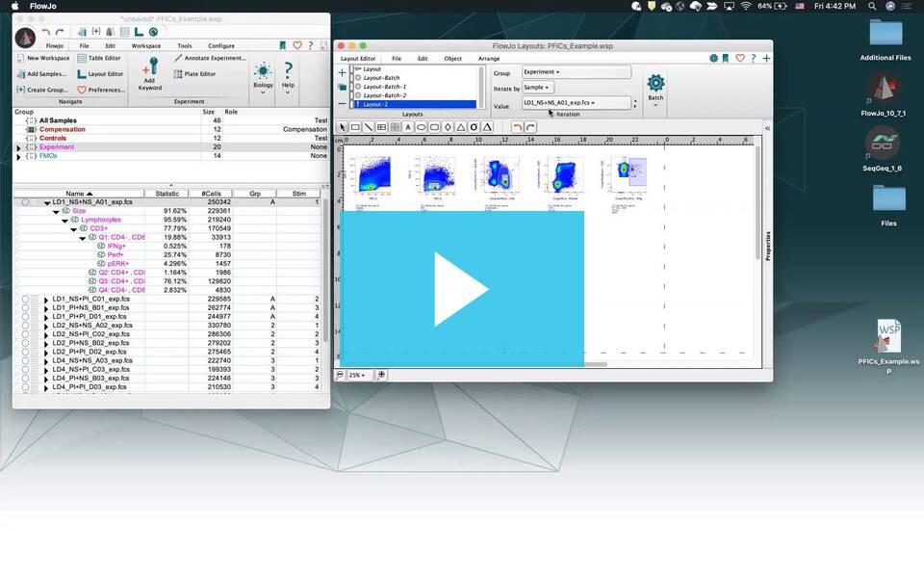Open the Arrange menu in Layouts window
This screenshot has height=578, width=924.
(x=489, y=59)
